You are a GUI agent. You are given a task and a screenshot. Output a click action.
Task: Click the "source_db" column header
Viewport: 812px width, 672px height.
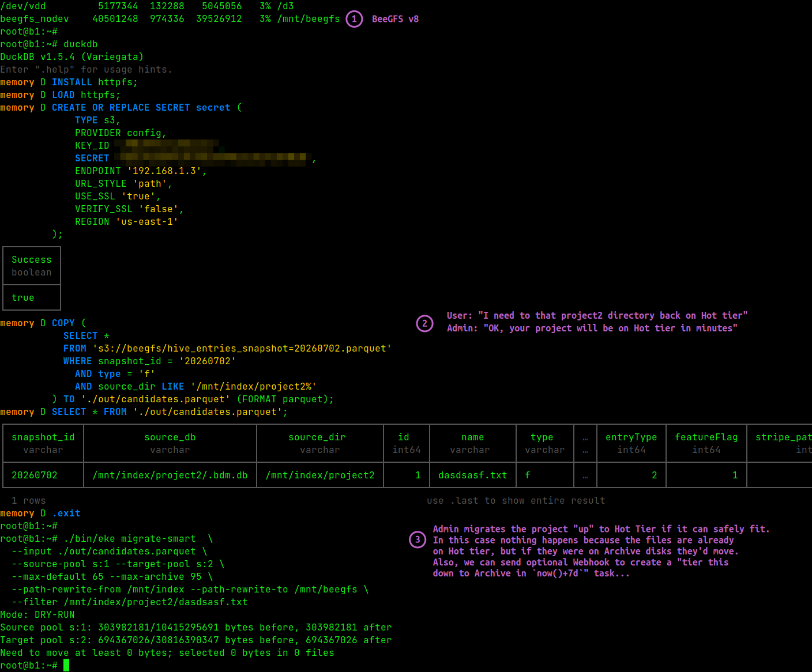click(x=170, y=437)
